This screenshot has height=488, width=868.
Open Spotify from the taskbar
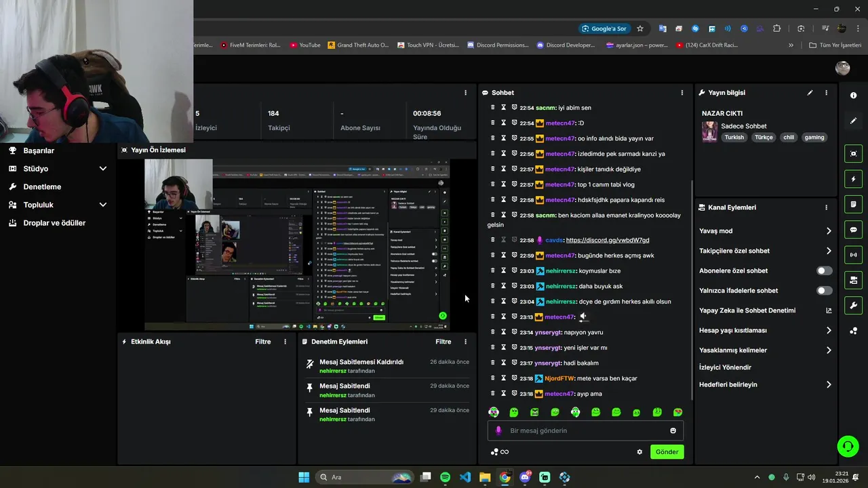tap(445, 477)
